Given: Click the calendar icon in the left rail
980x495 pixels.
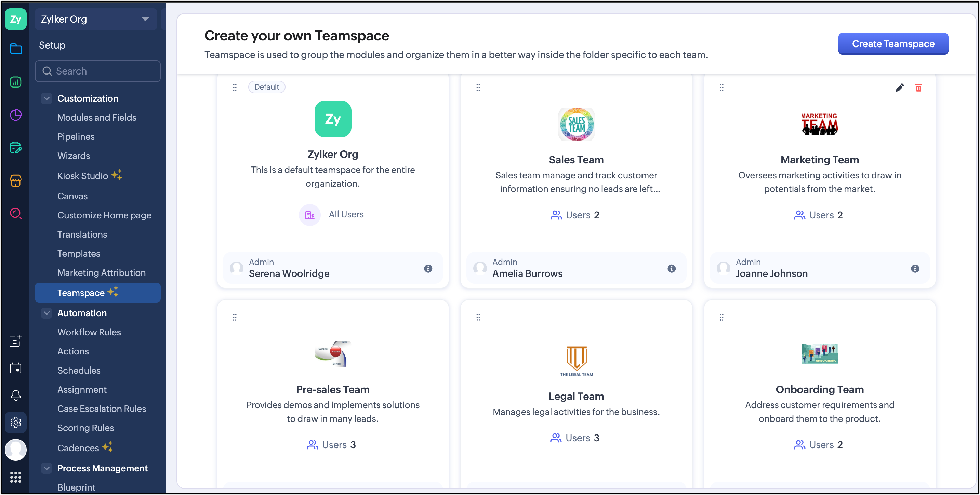Looking at the screenshot, I should 16,368.
